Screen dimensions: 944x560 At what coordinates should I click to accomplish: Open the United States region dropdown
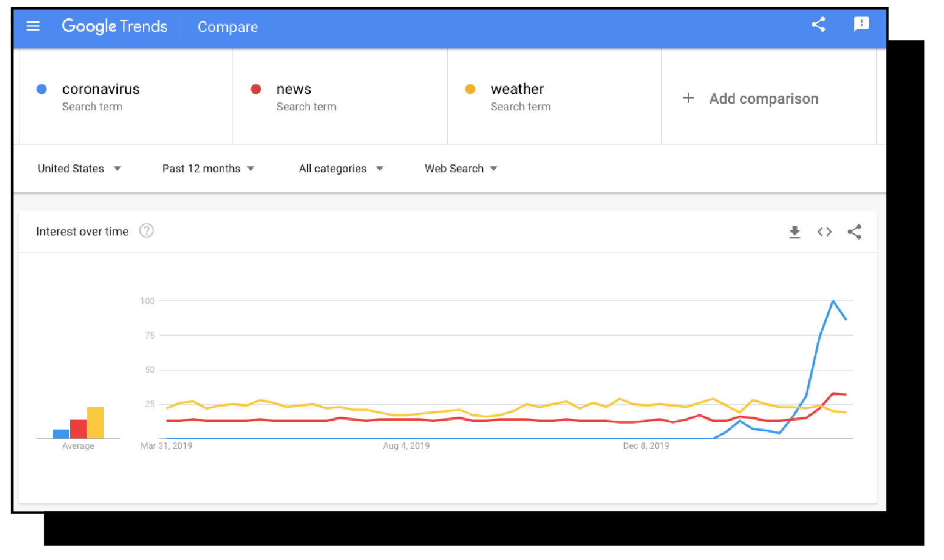(x=79, y=169)
